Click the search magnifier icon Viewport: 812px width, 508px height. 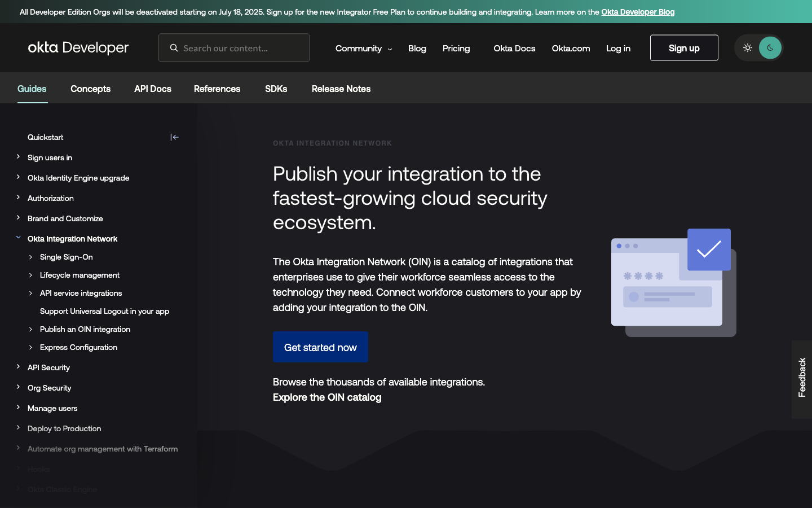pos(174,48)
